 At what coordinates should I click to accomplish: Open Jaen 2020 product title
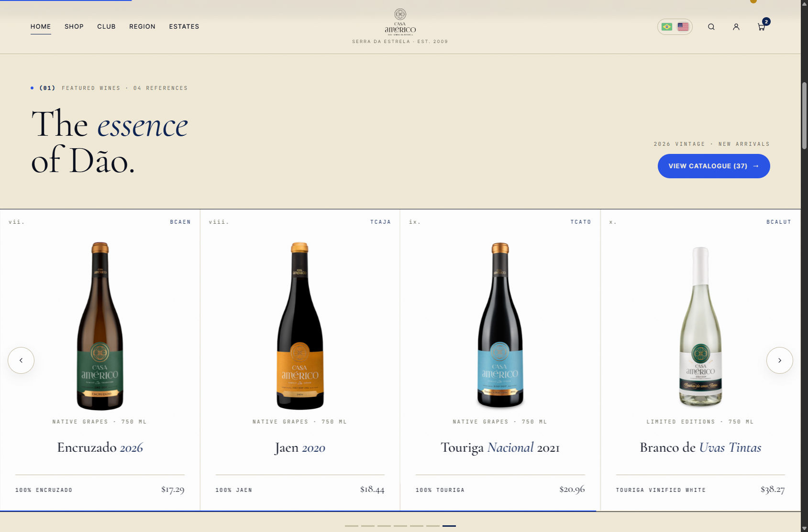pyautogui.click(x=300, y=447)
